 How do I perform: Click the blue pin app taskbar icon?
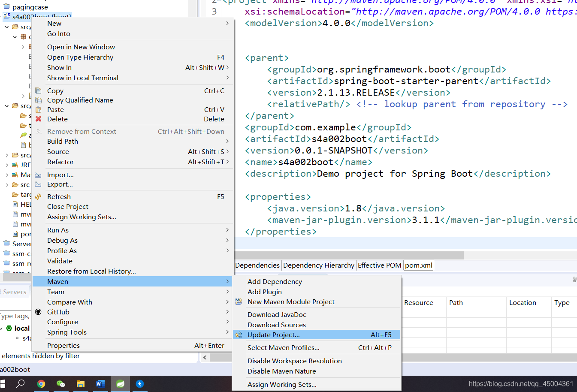tap(140, 384)
